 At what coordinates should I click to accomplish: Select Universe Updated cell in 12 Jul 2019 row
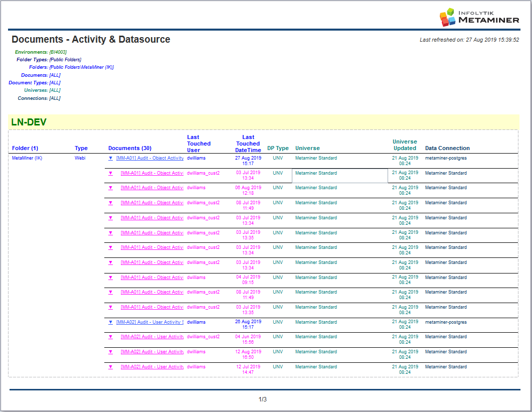[x=405, y=369]
